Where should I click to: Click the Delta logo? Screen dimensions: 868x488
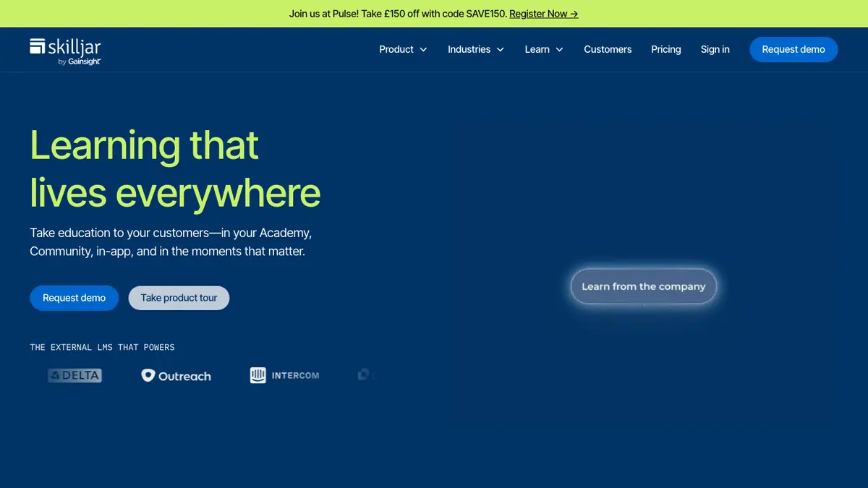click(75, 375)
